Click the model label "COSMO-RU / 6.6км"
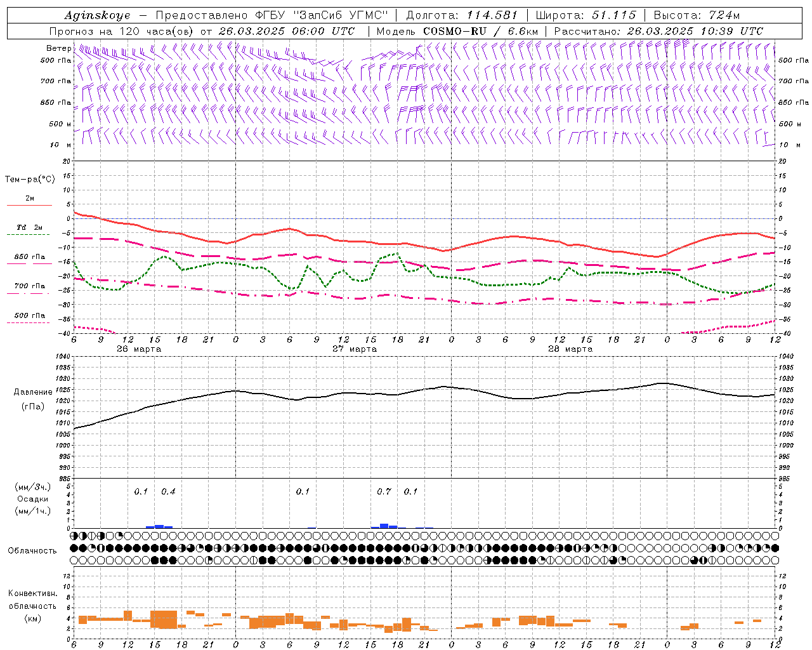 click(x=481, y=31)
